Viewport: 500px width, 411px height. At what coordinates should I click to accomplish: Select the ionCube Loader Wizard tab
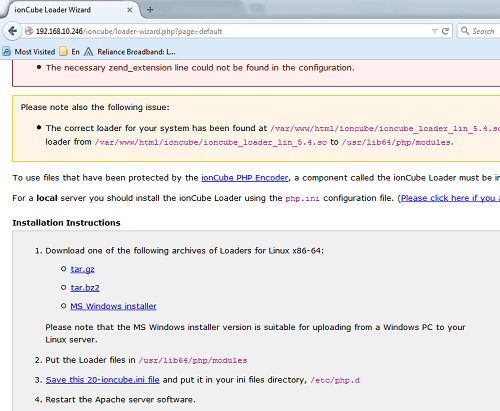coord(70,10)
